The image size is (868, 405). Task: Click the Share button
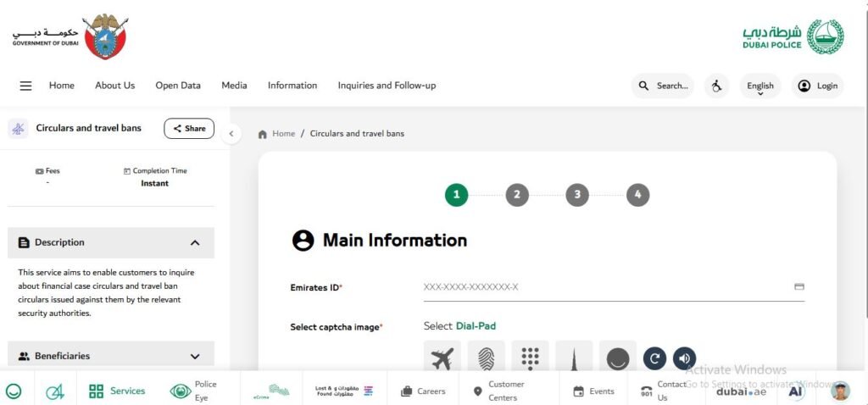click(189, 128)
